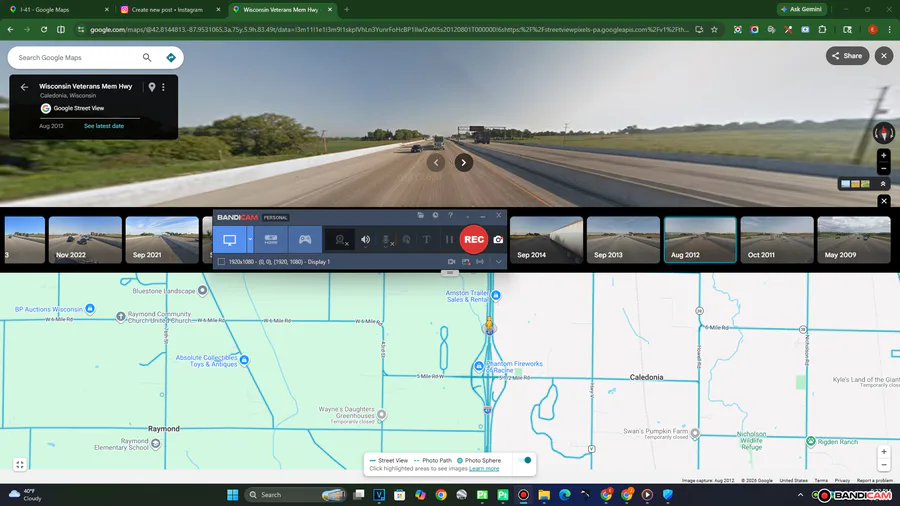
Task: Toggle Bandicam microphone recording
Action: coord(387,240)
